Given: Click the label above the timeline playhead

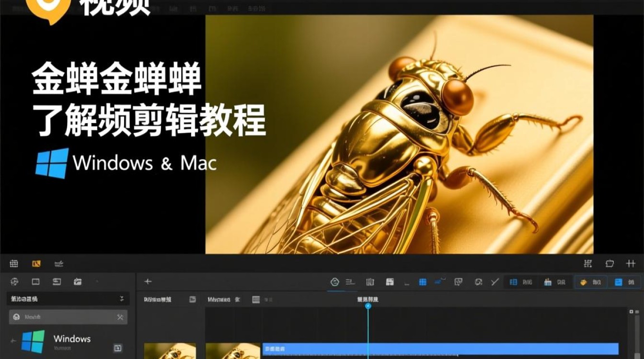Looking at the screenshot, I should (x=368, y=300).
